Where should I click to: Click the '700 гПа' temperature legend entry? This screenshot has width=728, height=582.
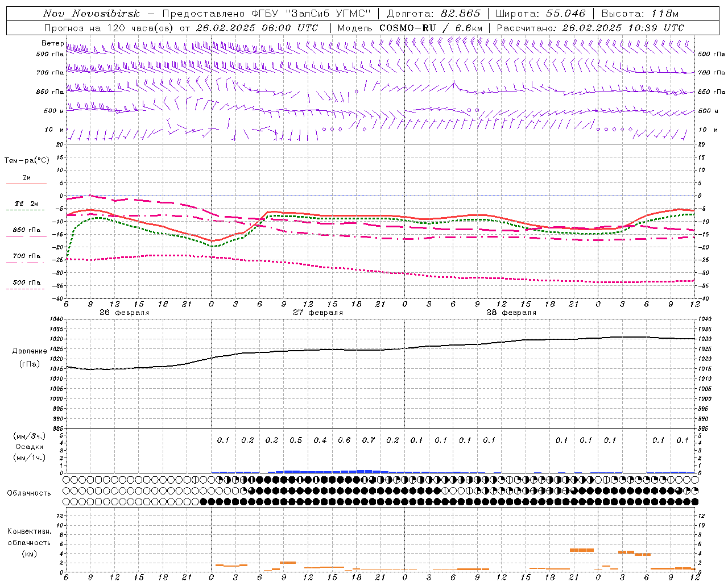27,256
